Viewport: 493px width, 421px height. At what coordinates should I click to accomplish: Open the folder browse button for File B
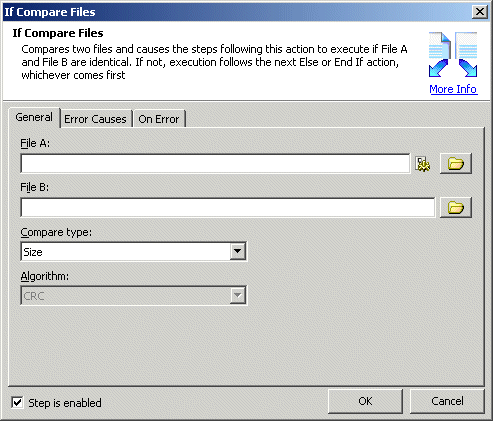coord(456,208)
